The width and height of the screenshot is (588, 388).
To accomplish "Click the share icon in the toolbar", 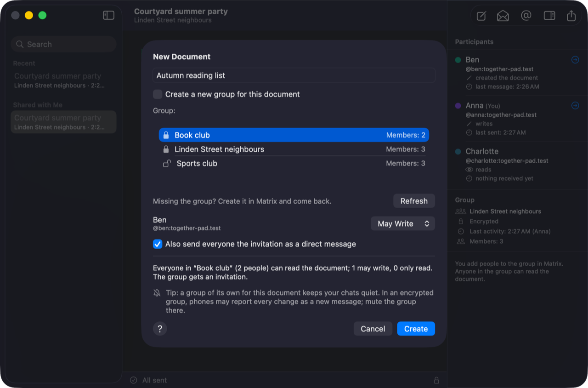I will point(571,16).
